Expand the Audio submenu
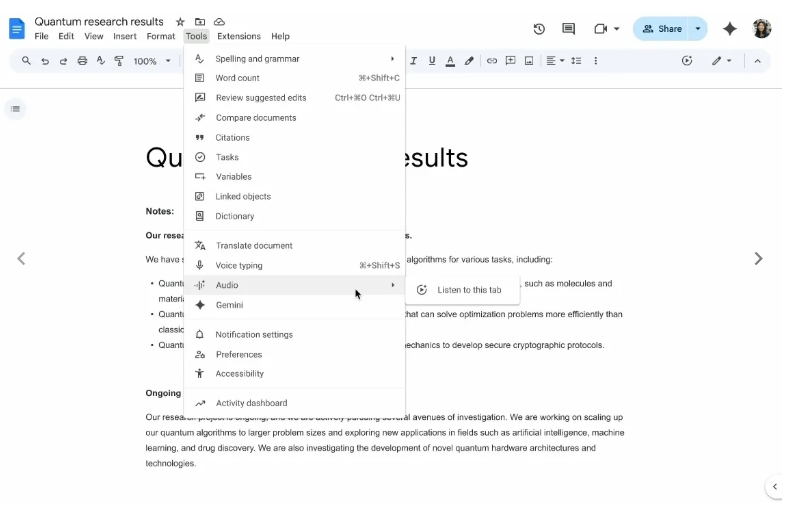798x519 pixels. 295,285
